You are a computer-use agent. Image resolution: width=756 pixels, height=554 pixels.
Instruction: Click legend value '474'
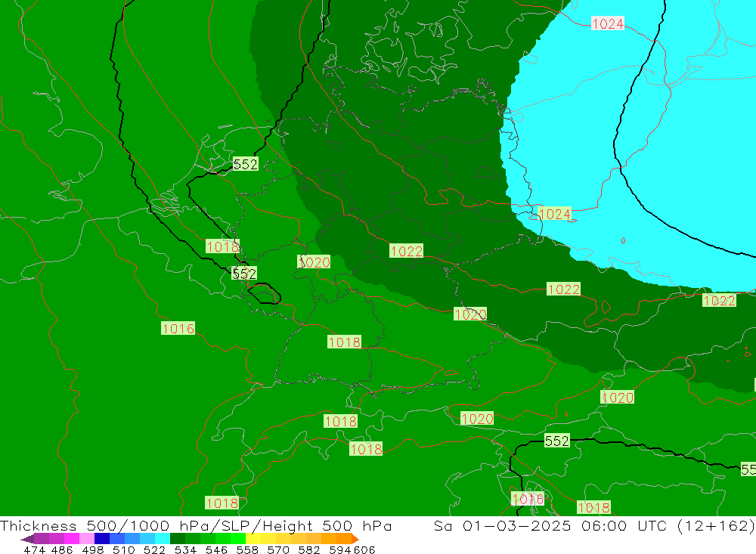click(34, 549)
